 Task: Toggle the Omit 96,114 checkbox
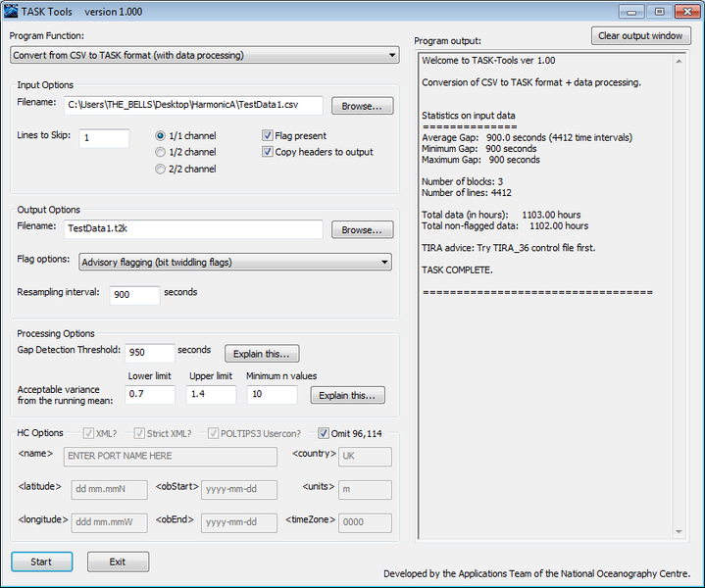325,433
